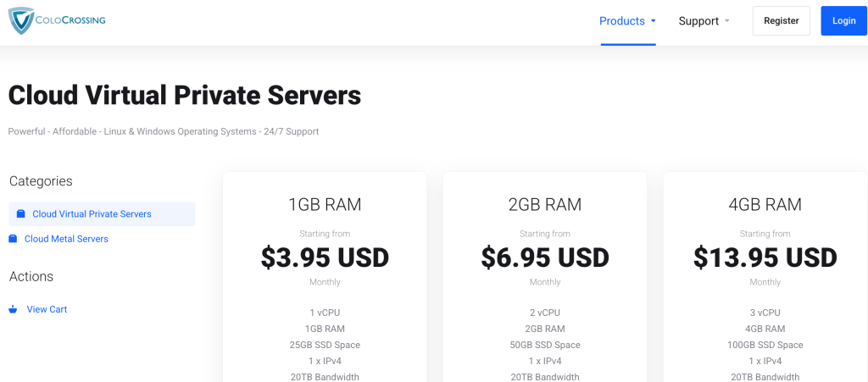Click the 2 vCPU spec line
The width and height of the screenshot is (868, 382).
[x=545, y=313]
